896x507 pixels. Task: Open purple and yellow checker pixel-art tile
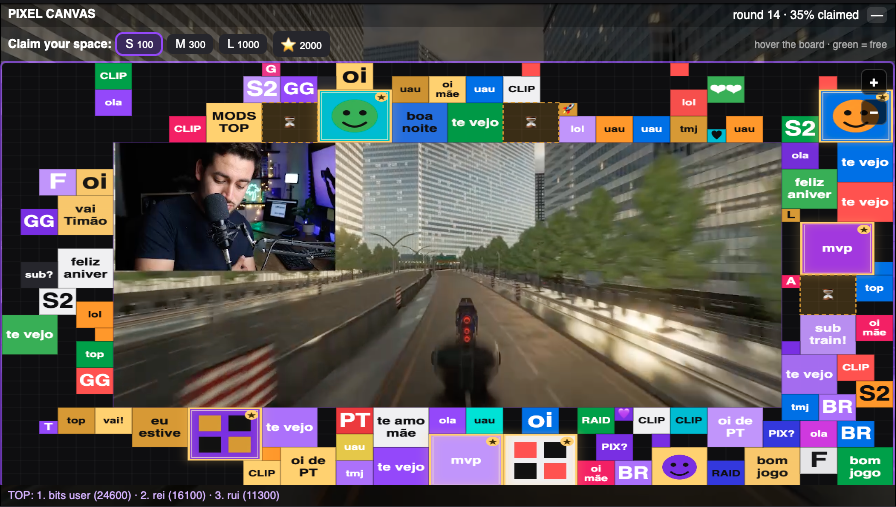[225, 434]
